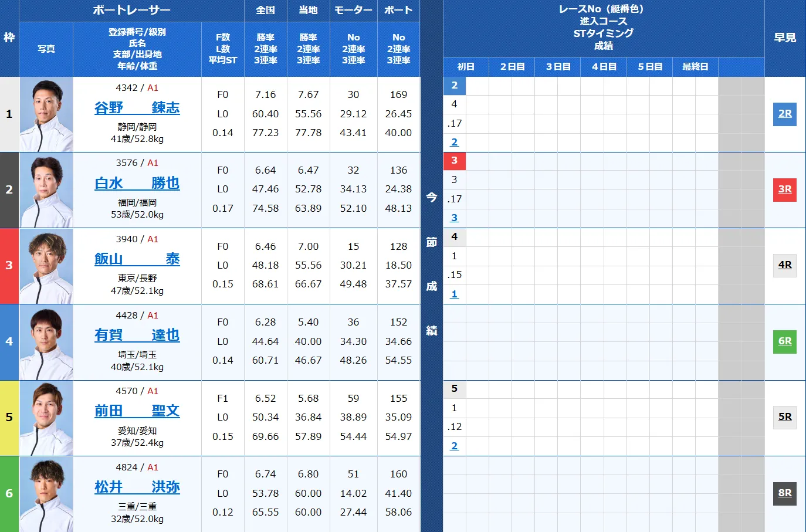The height and width of the screenshot is (532, 806).
Task: Open 前田 聖文 racer page
Action: pyautogui.click(x=137, y=411)
